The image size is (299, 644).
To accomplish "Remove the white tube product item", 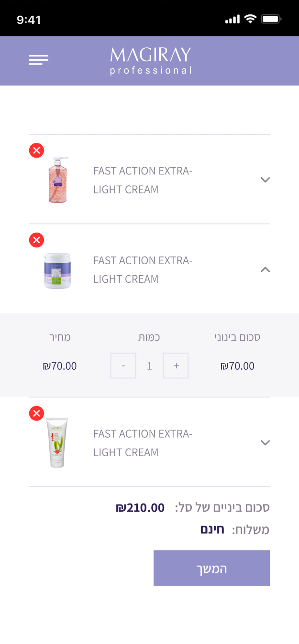I will tap(36, 413).
